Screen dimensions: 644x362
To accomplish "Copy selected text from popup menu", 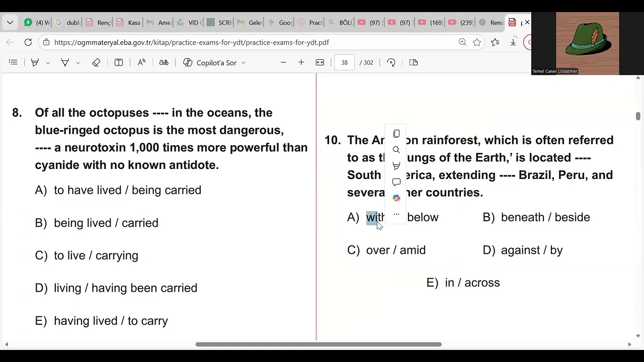I will pos(396,134).
